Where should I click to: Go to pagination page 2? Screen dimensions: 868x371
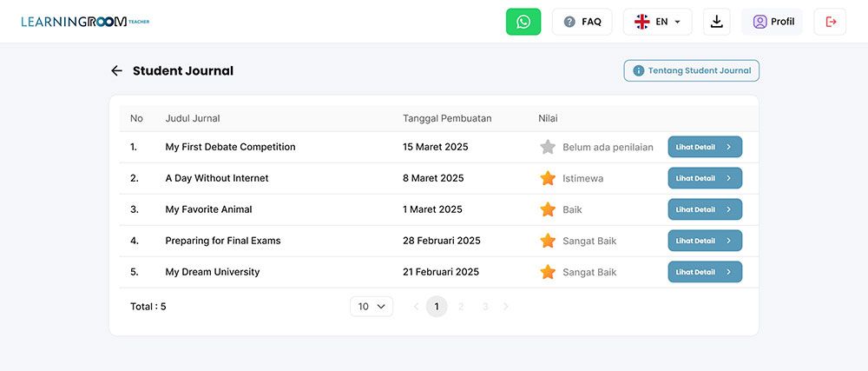click(x=461, y=307)
